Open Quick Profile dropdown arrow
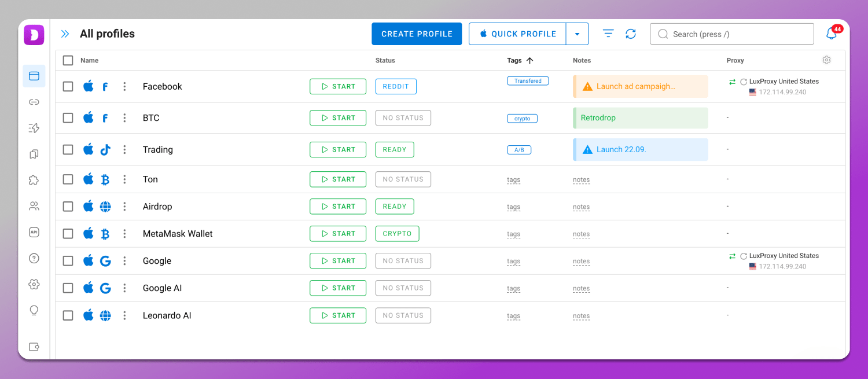868x379 pixels. (x=577, y=34)
